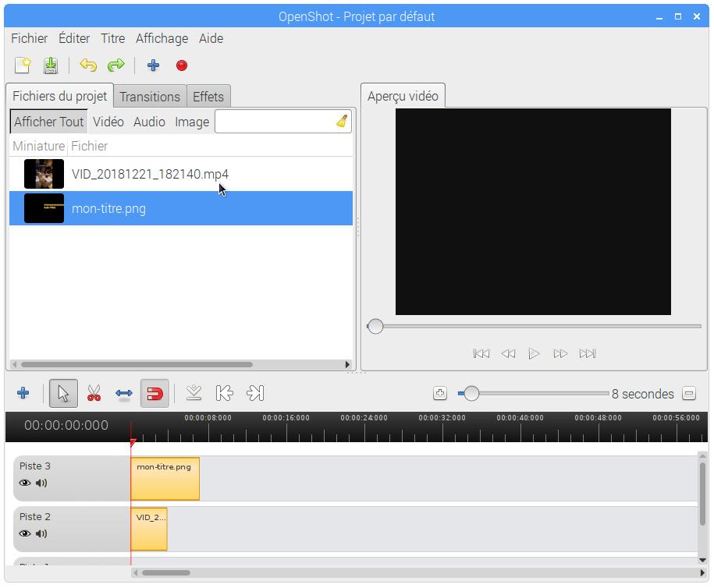Jump to the previous marker
The width and height of the screenshot is (714, 588).
click(225, 393)
